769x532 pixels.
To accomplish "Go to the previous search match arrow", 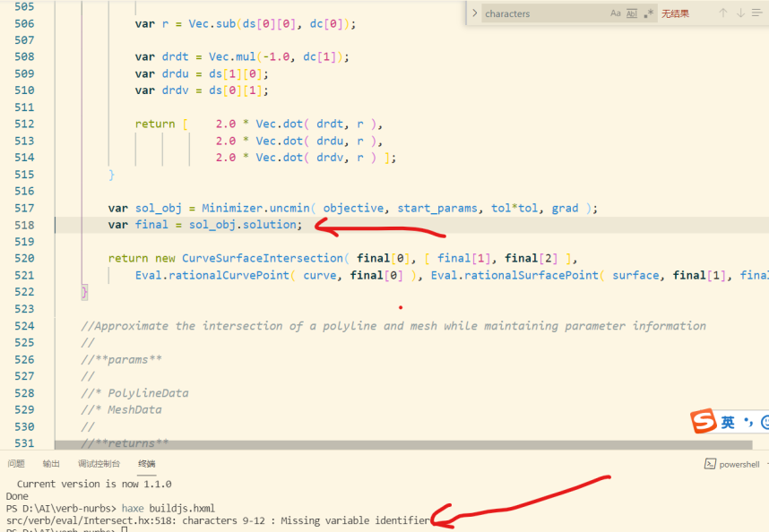I will pos(722,13).
